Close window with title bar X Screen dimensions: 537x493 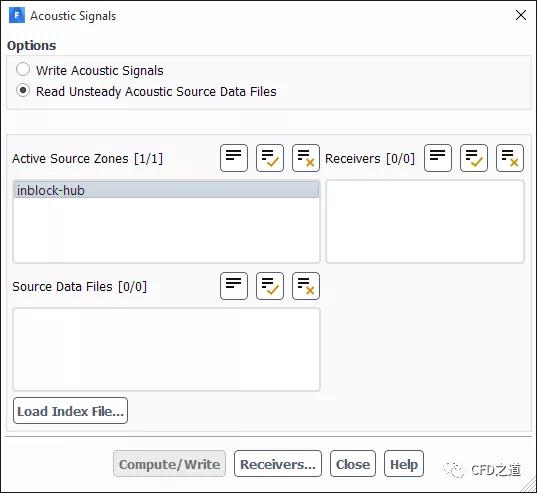coord(521,15)
